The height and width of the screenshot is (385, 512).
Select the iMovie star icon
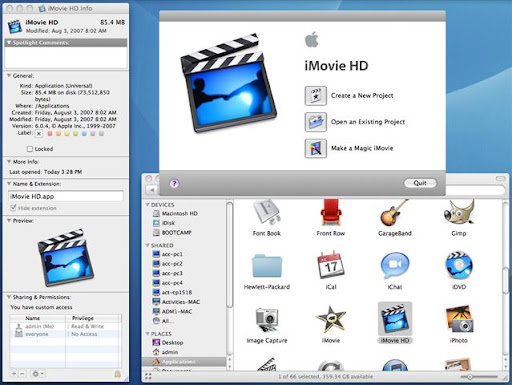coord(331,320)
